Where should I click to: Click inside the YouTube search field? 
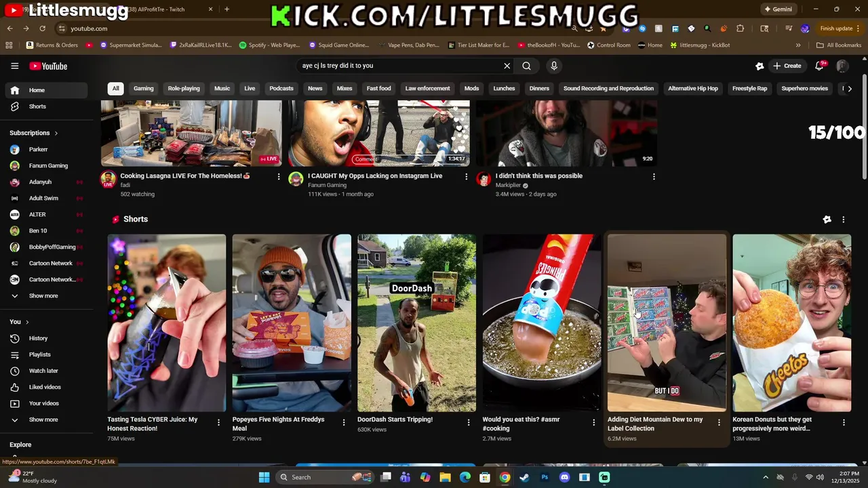[400, 66]
